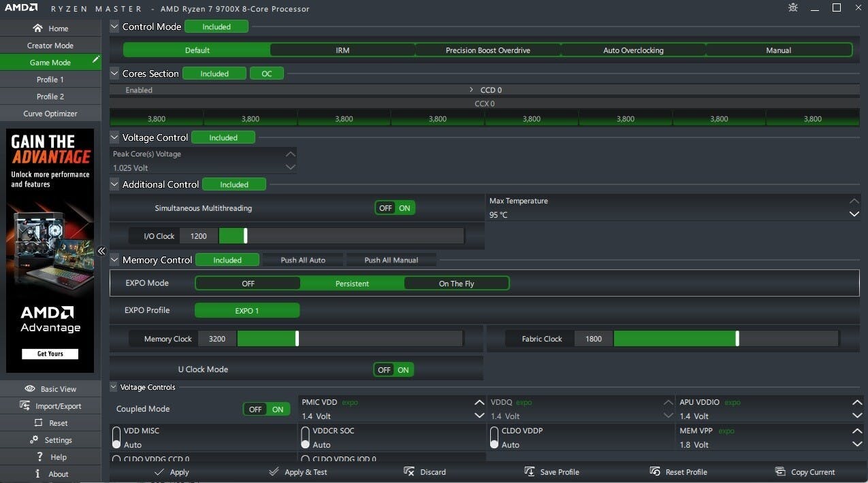868x483 pixels.
Task: Click Copy Current in the bottom bar
Action: click(x=805, y=472)
